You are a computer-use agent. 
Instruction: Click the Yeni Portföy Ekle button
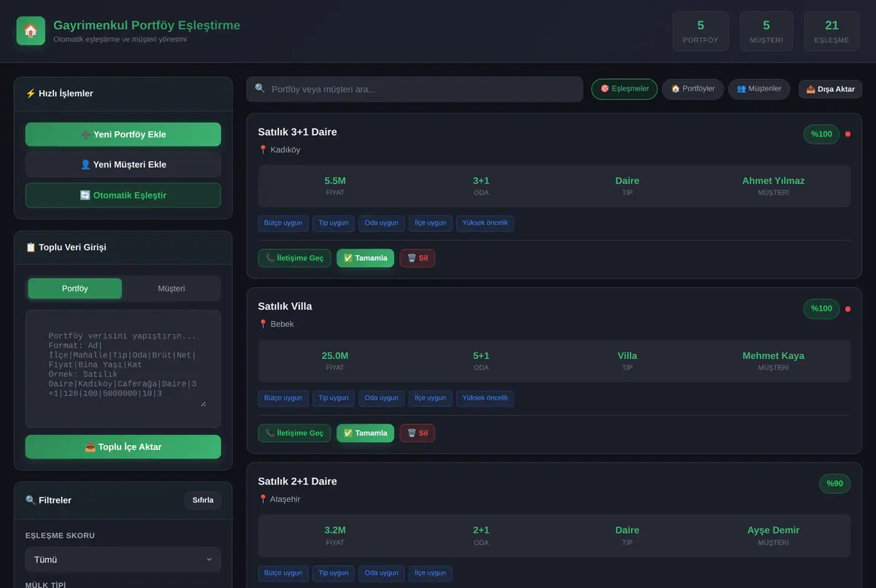pyautogui.click(x=123, y=134)
